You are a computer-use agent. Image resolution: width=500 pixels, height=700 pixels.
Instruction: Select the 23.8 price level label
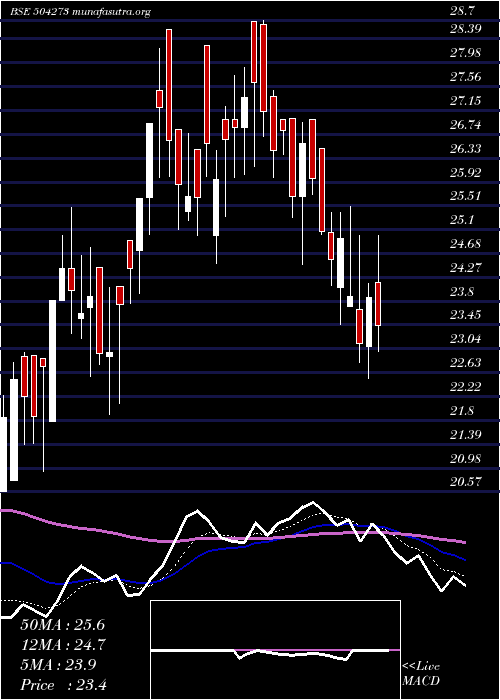click(463, 292)
